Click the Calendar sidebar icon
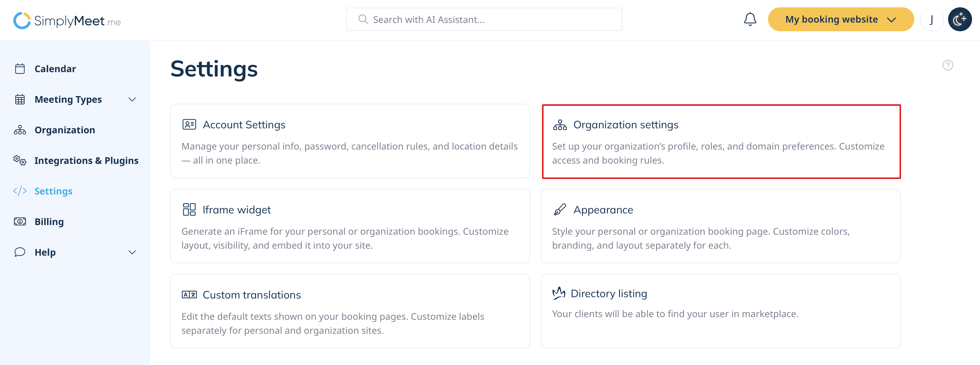The image size is (980, 365). [20, 69]
